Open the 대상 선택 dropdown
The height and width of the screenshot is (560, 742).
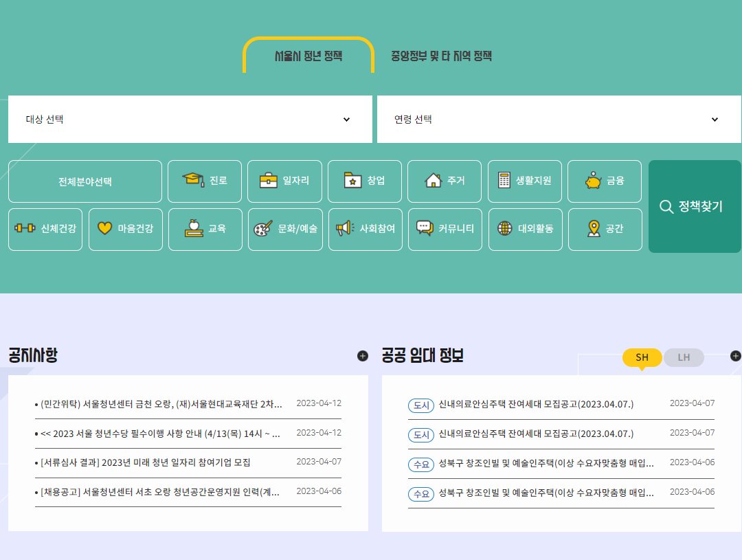[190, 119]
